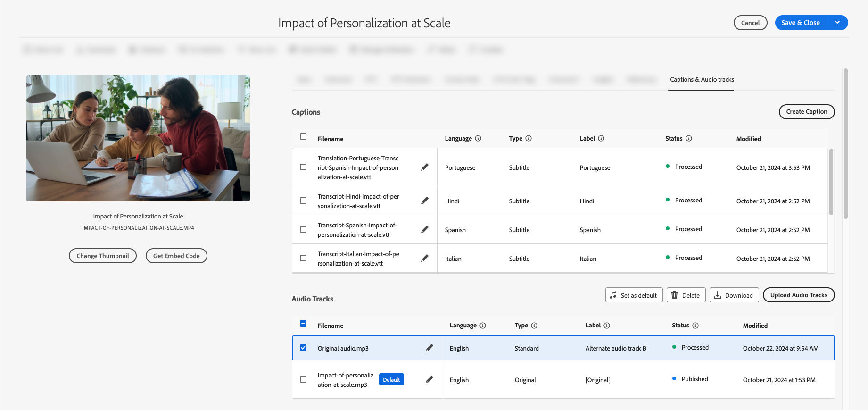Image resolution: width=868 pixels, height=410 pixels.
Task: Open Captions & Audio tracks tab
Action: (x=702, y=79)
